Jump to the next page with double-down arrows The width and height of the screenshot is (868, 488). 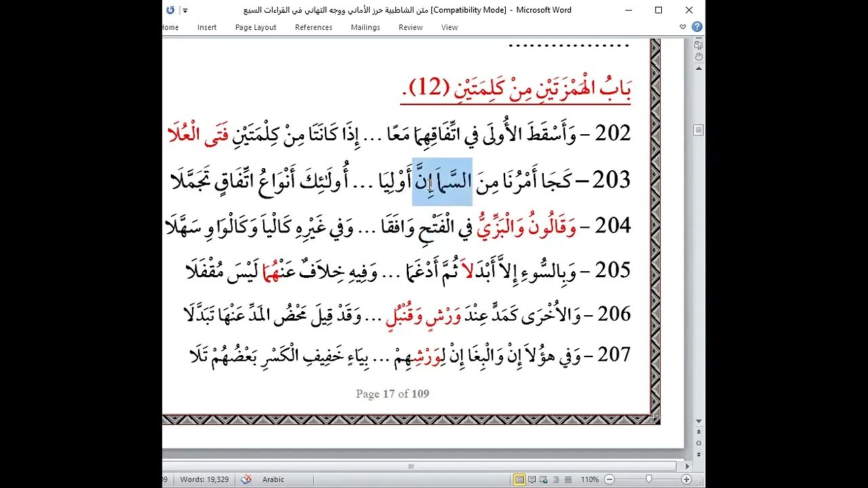pos(698,454)
